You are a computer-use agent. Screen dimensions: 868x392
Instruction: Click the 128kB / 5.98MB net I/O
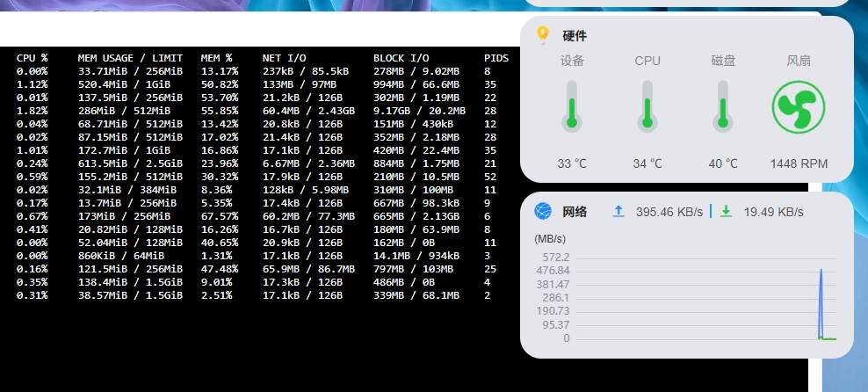[306, 190]
